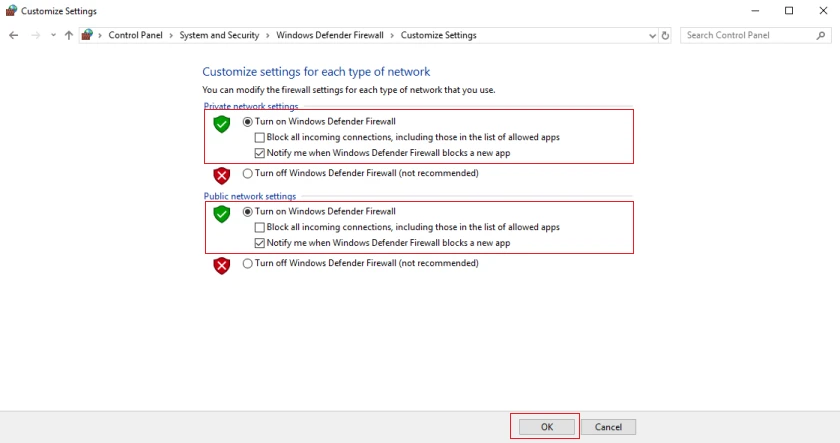Click the green shield under Public network settings
Image resolution: width=840 pixels, height=443 pixels.
(x=221, y=214)
